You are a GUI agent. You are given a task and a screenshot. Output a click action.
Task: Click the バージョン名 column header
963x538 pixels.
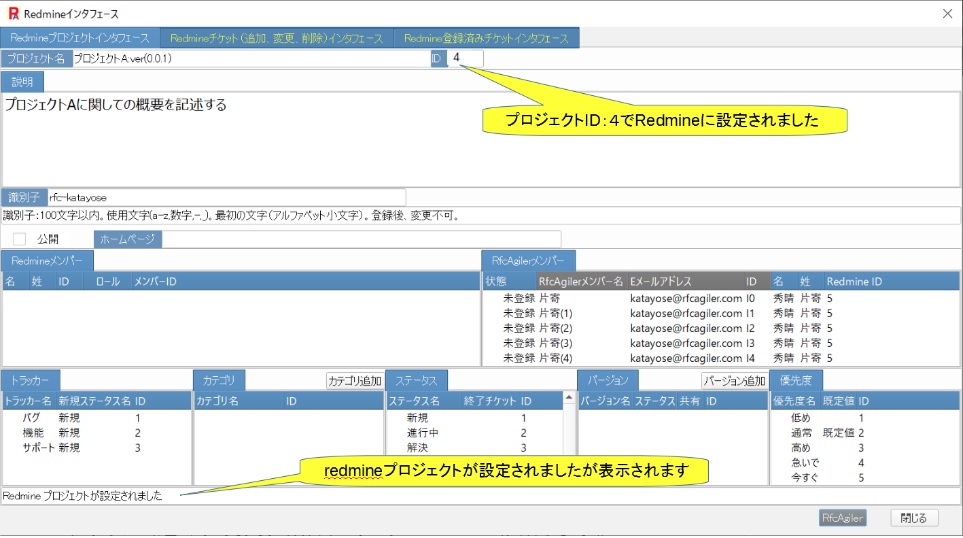click(606, 401)
